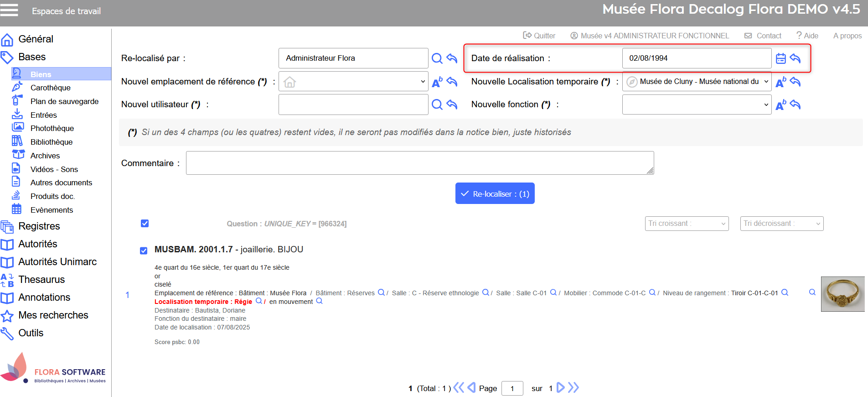Viewport: 868px width, 397px height.
Task: Click the magnifier next to Tiroir C-01-C-01
Action: (x=785, y=293)
